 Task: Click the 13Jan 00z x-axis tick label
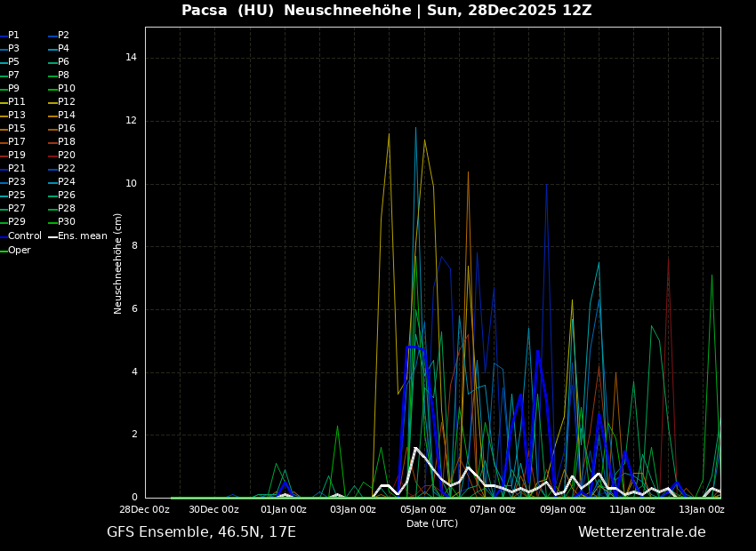pyautogui.click(x=702, y=510)
